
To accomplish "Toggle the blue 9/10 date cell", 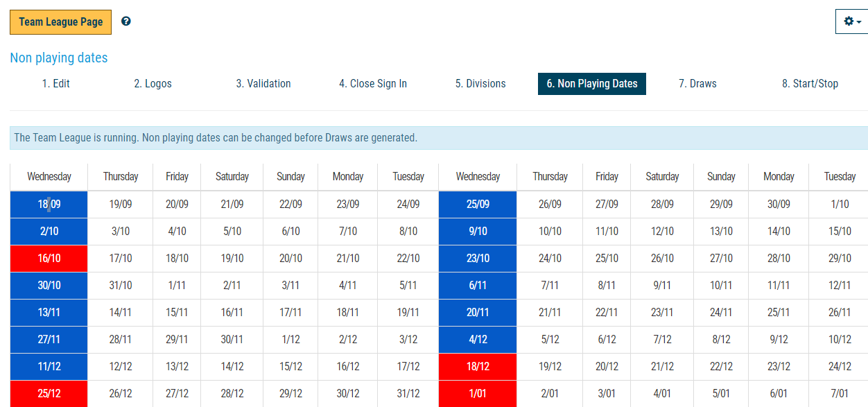I will (x=478, y=232).
